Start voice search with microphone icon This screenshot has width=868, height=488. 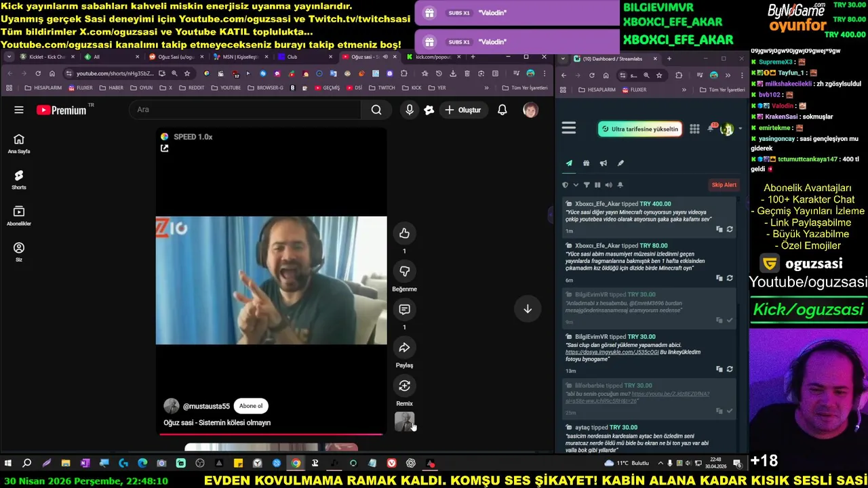pyautogui.click(x=410, y=110)
